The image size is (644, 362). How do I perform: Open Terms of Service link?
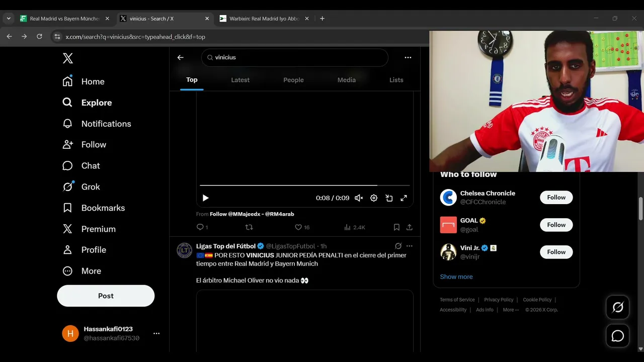click(x=457, y=300)
